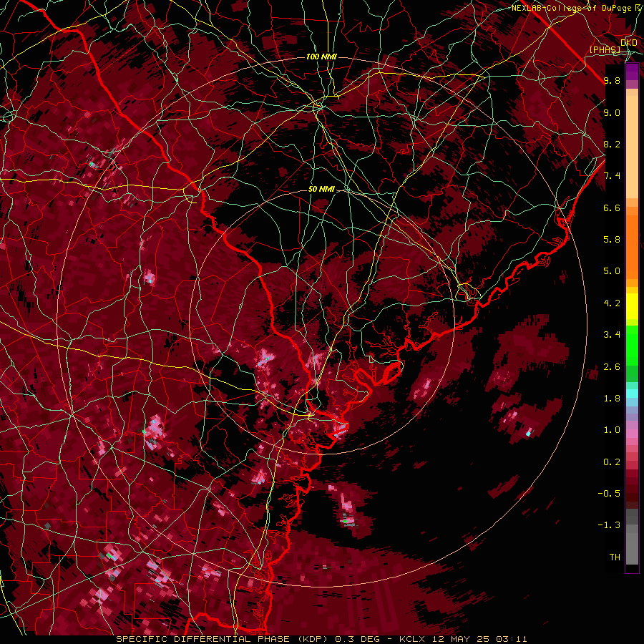Click the 1.0 scale value

[612, 430]
